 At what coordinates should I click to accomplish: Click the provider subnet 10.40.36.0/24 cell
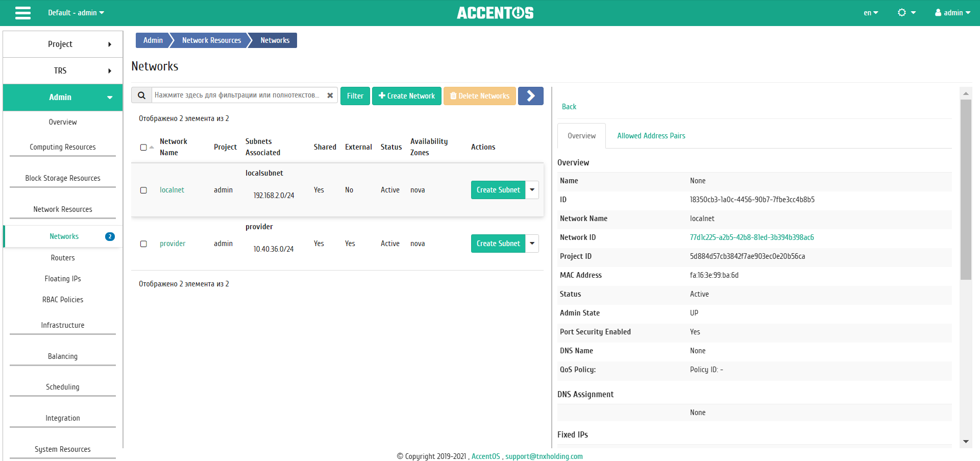(274, 249)
